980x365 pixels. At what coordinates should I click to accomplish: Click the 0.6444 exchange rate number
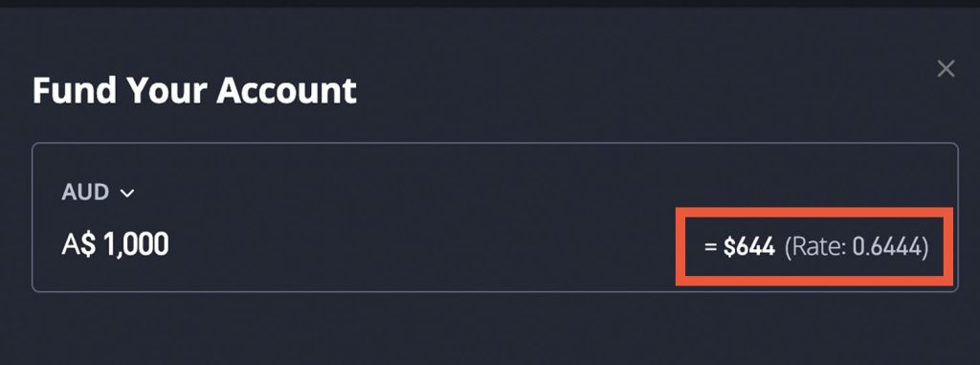point(887,248)
